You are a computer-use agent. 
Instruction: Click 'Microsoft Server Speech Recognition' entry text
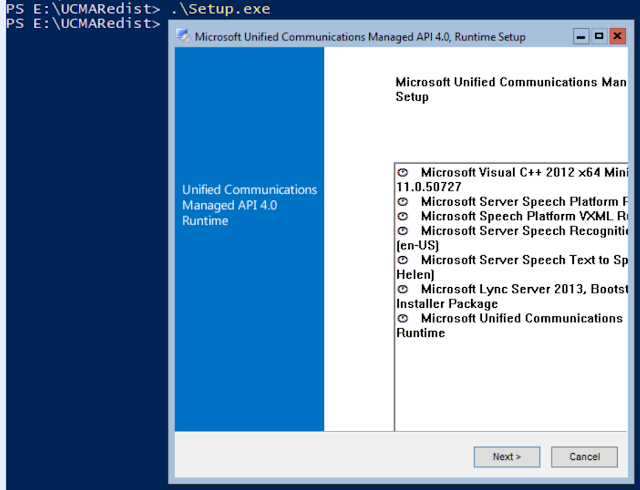click(x=524, y=231)
